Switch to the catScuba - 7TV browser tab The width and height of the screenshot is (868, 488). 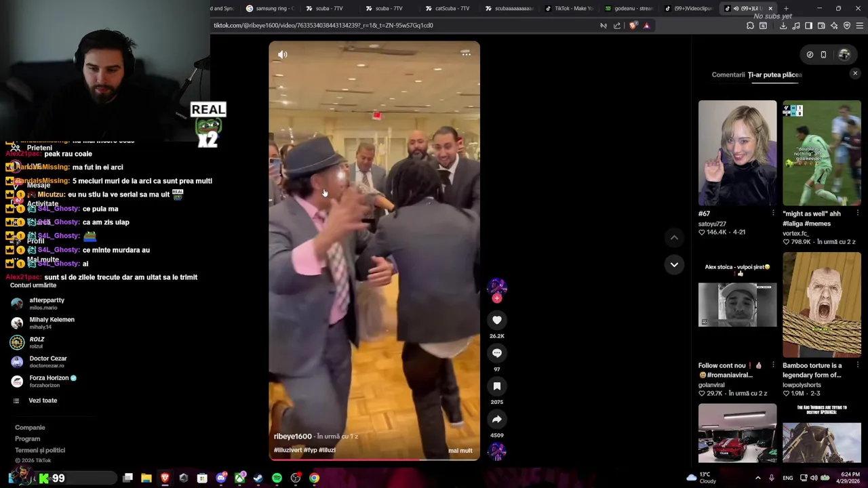tap(447, 8)
